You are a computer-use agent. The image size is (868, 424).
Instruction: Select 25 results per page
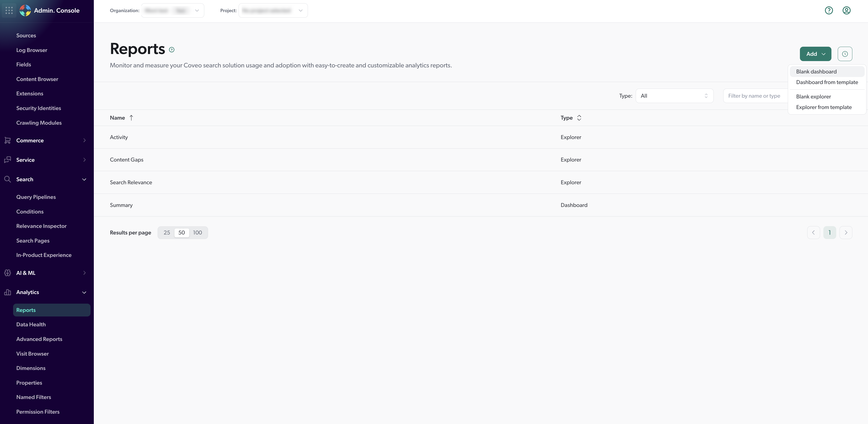click(x=166, y=232)
